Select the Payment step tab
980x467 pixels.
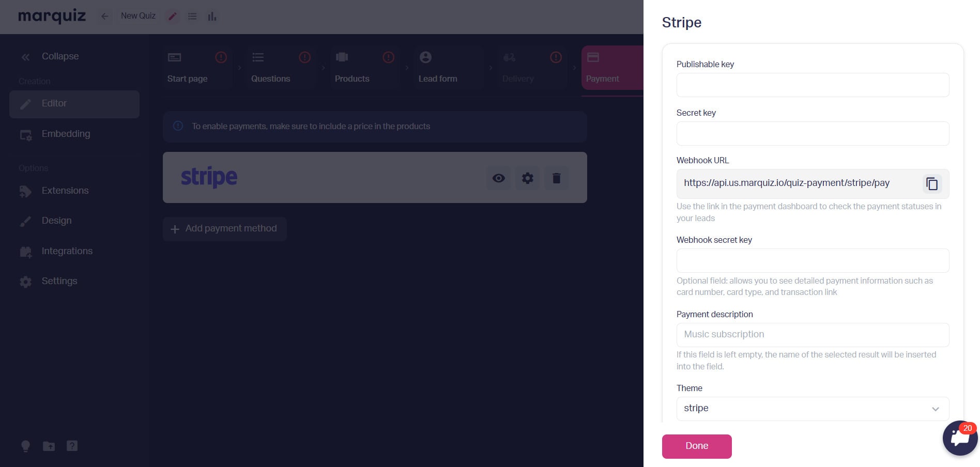(x=612, y=68)
